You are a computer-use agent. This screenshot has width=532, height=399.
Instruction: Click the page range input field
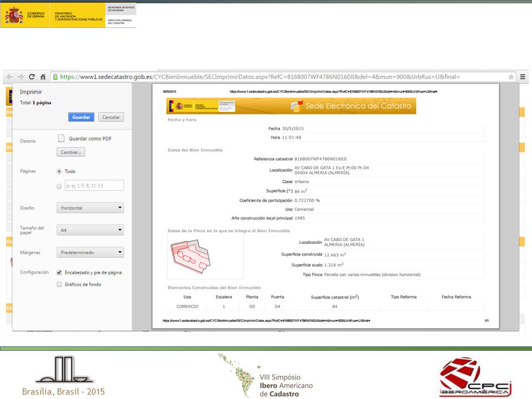pos(94,186)
